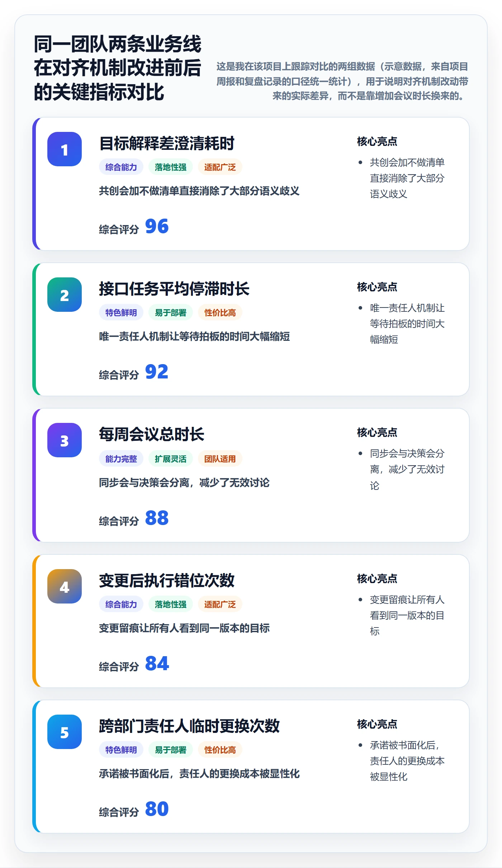Select 易于部署 tag under 接口任务平均停滞时长
The width and height of the screenshot is (502, 868).
[x=171, y=313]
